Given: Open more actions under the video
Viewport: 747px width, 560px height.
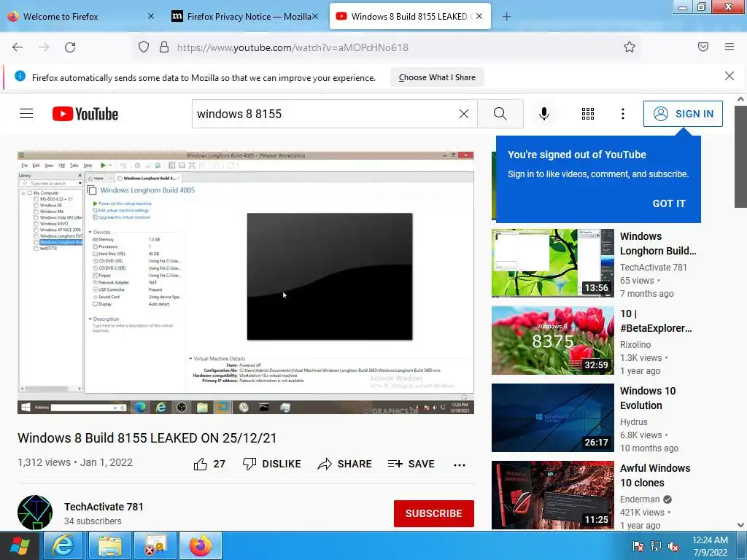Looking at the screenshot, I should coord(460,464).
